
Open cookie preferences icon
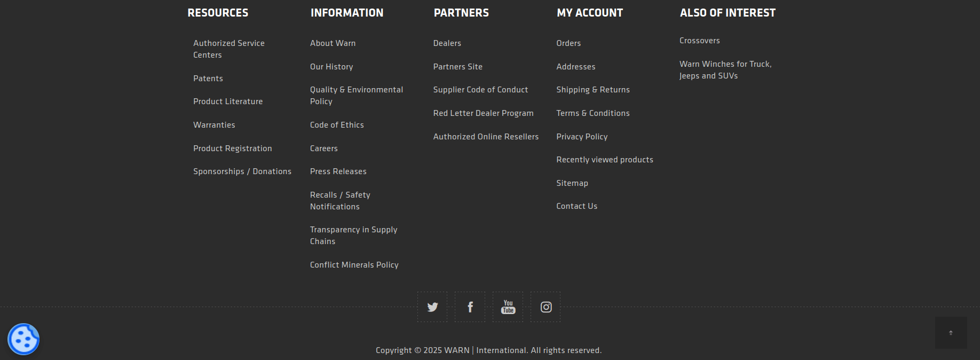pyautogui.click(x=23, y=339)
